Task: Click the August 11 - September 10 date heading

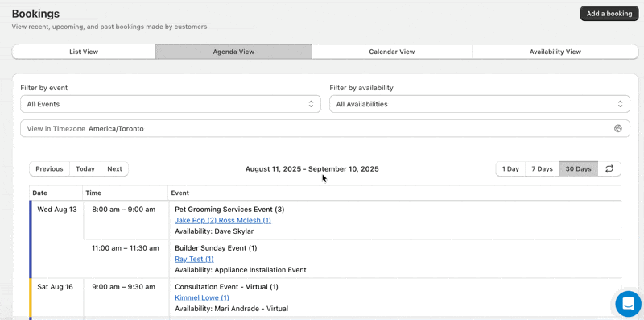Action: click(x=312, y=168)
